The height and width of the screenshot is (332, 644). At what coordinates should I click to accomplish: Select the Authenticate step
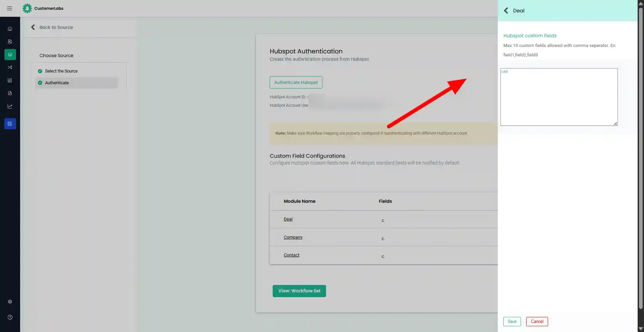click(x=76, y=83)
